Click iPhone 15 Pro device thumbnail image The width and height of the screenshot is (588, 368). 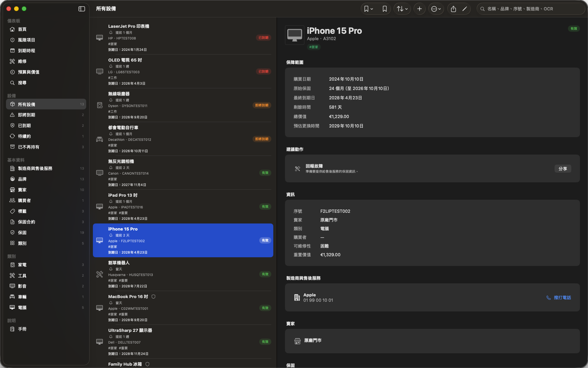(295, 35)
